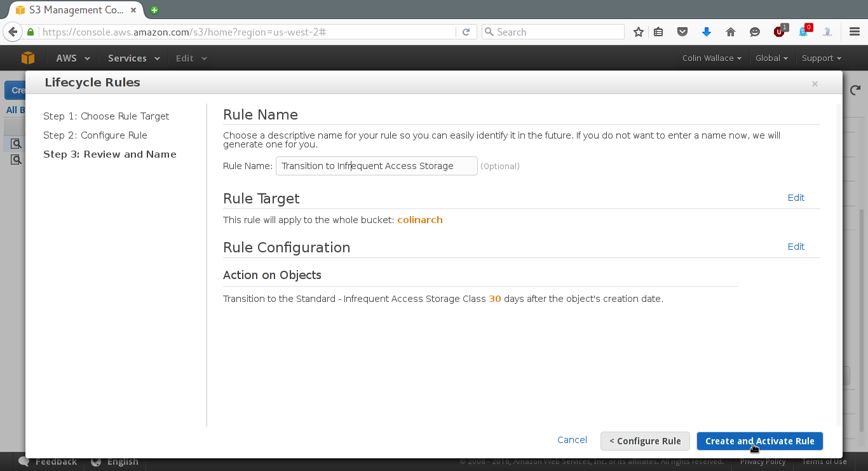Open the Firefox hamburger menu
Screen dimensions: 868x471
tap(855, 32)
